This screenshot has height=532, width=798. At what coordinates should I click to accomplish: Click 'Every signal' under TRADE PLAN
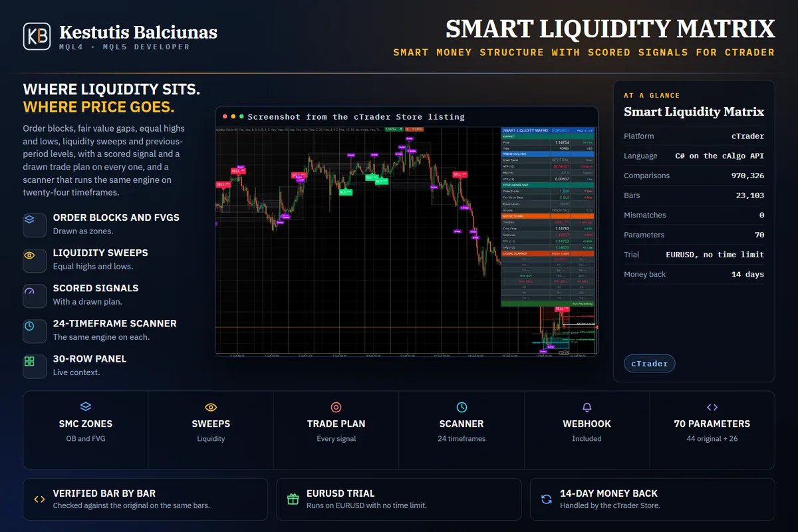point(336,439)
